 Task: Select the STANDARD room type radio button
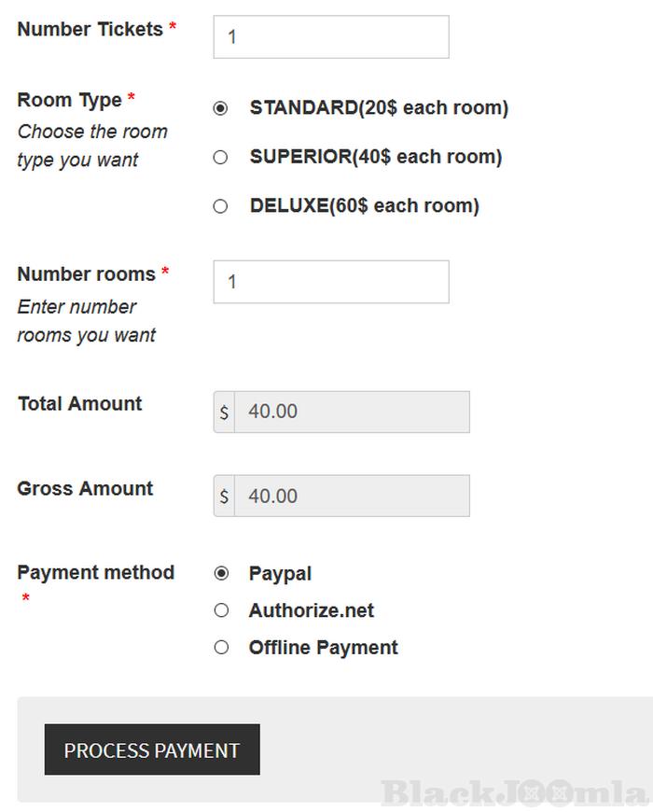[x=220, y=108]
